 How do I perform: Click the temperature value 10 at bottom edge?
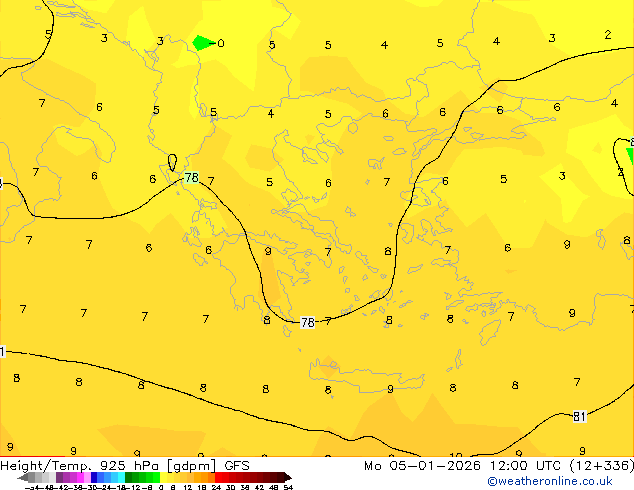(455, 456)
